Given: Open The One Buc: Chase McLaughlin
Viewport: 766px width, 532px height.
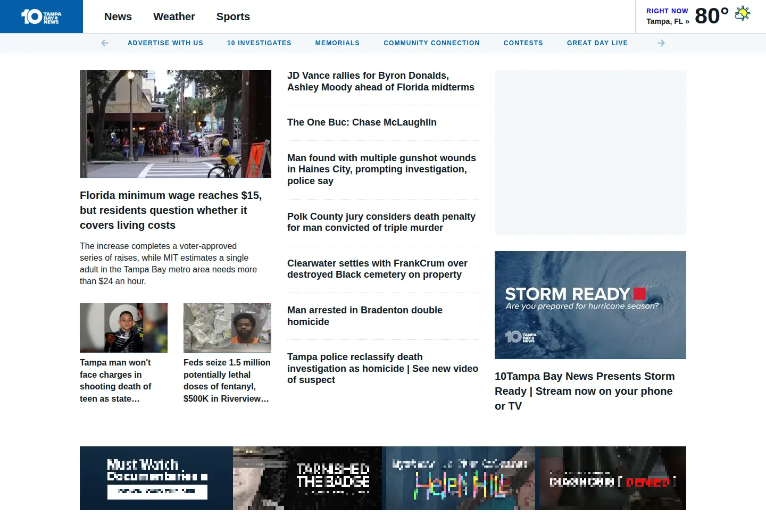Looking at the screenshot, I should (362, 122).
